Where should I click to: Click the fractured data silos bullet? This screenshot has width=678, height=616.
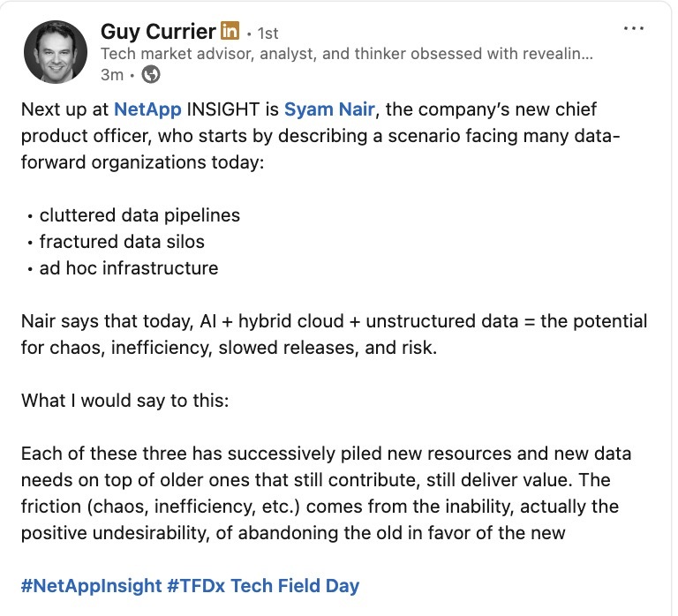pyautogui.click(x=120, y=241)
